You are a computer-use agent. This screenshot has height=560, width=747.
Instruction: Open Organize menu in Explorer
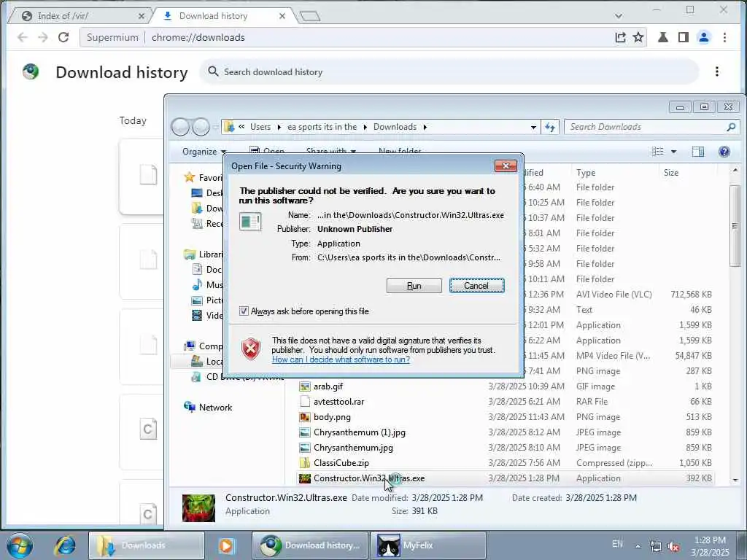coord(204,152)
